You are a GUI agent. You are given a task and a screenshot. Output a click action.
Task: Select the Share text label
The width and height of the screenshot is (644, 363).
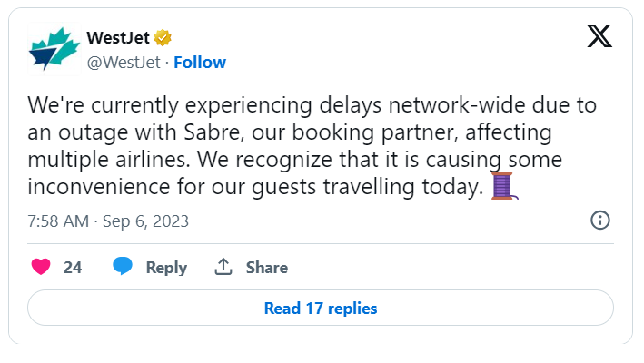click(x=266, y=268)
